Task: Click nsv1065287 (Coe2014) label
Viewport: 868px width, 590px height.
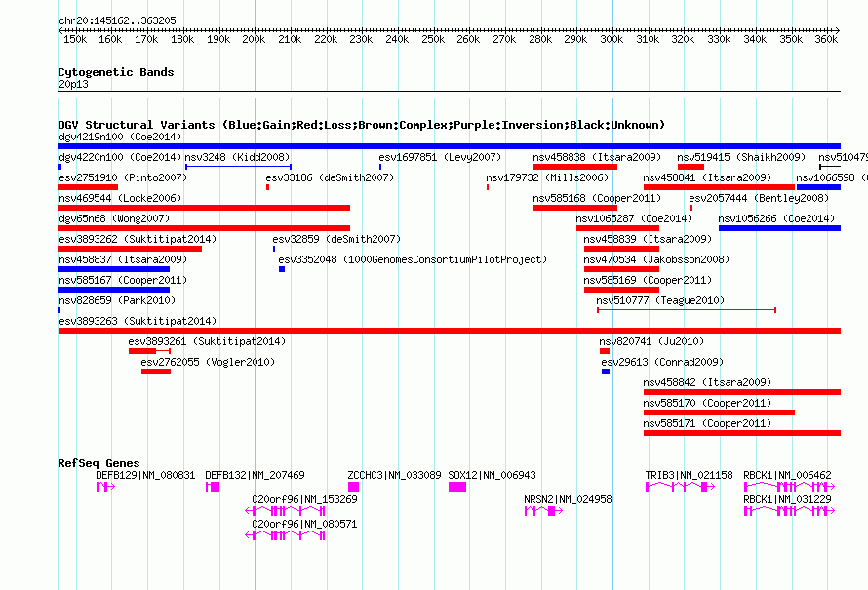Action: coord(634,218)
